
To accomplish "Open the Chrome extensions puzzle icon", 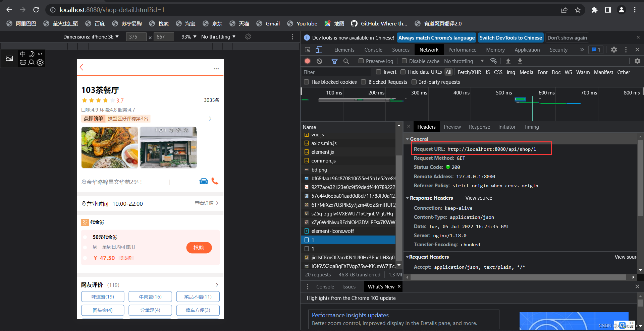I will 594,10.
